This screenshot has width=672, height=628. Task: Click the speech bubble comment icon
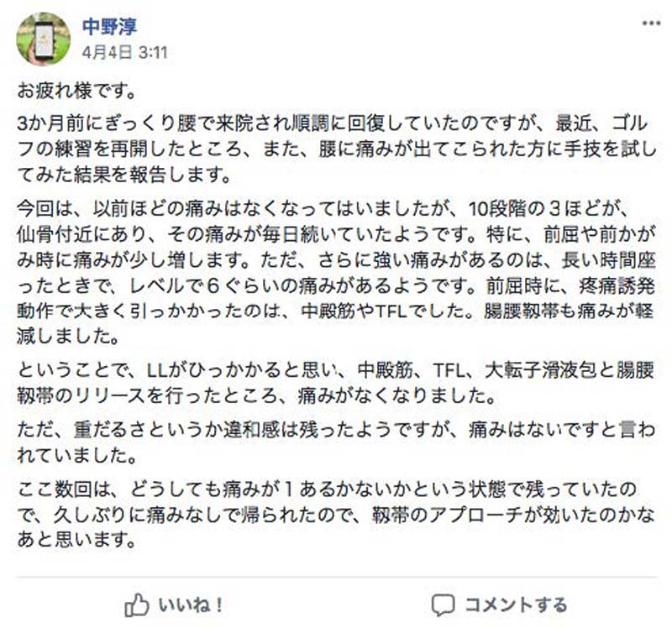tap(442, 603)
